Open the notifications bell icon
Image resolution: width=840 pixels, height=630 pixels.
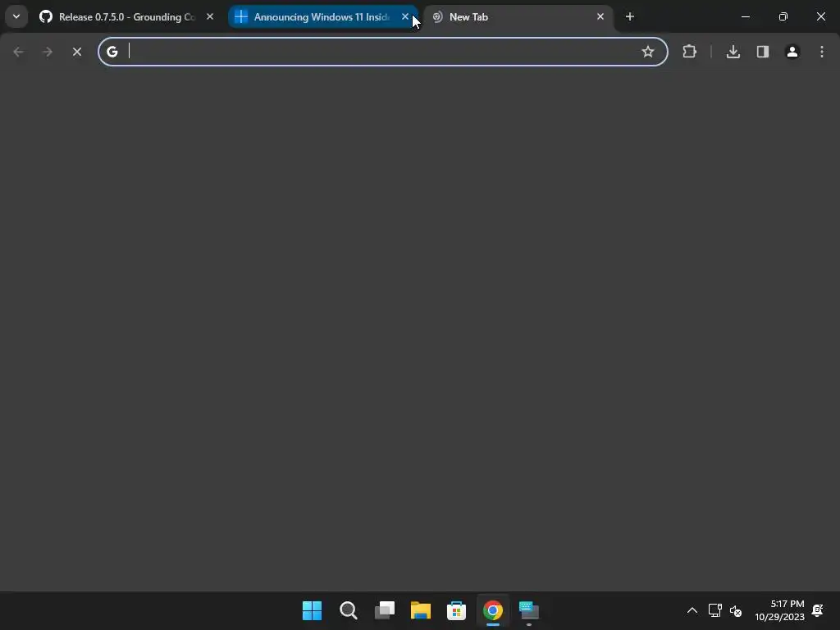pyautogui.click(x=818, y=610)
